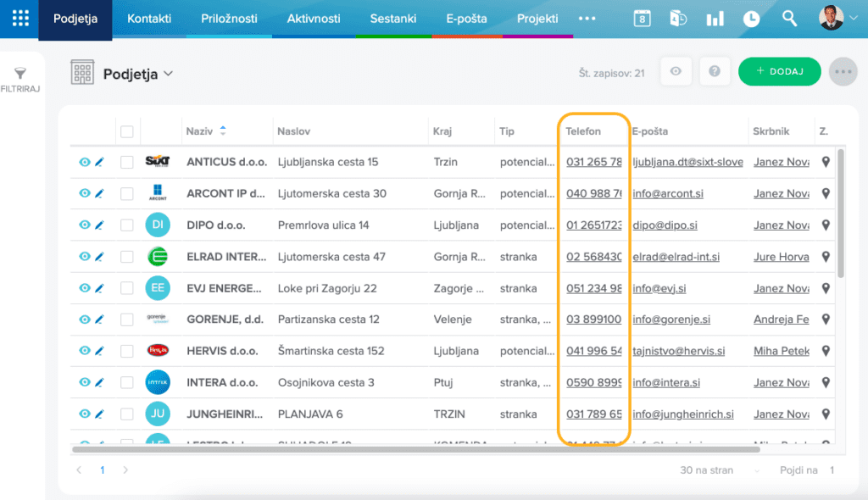Click the search magnifier icon
Viewport: 868px width, 500px height.
[789, 19]
